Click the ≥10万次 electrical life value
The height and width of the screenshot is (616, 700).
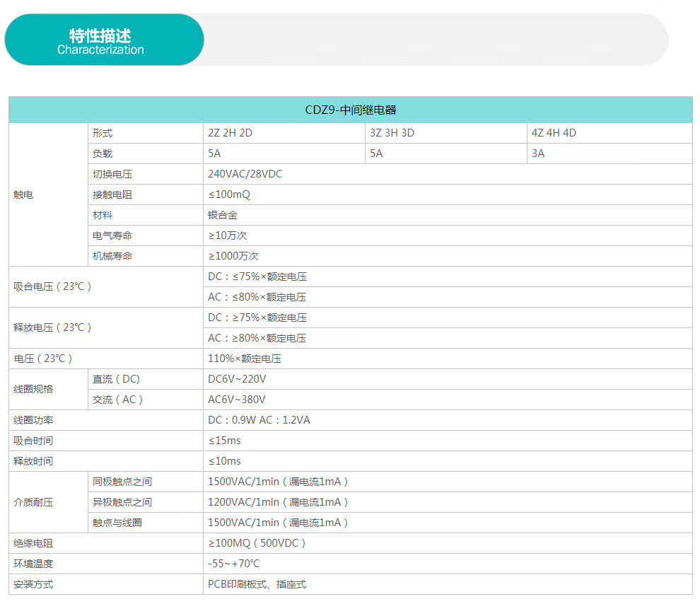pyautogui.click(x=227, y=236)
